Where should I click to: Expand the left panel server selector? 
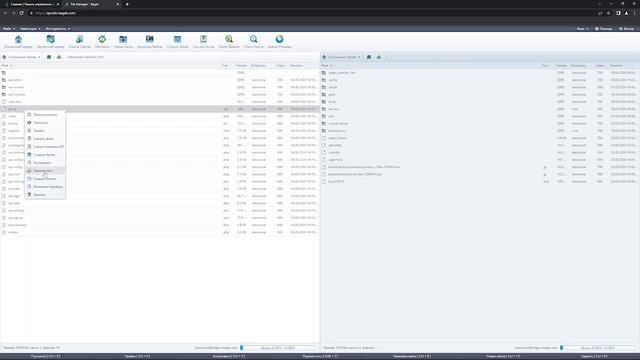[22, 57]
